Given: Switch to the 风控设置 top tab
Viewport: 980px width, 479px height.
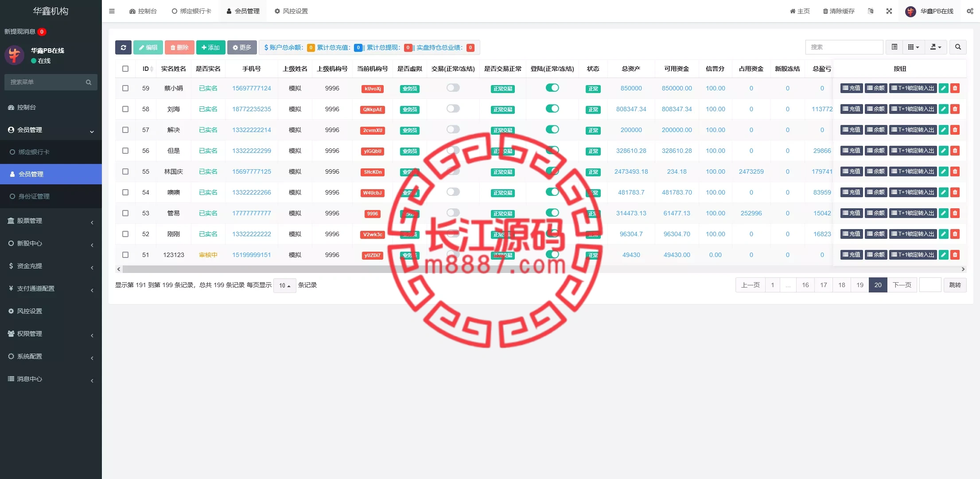Looking at the screenshot, I should tap(291, 11).
